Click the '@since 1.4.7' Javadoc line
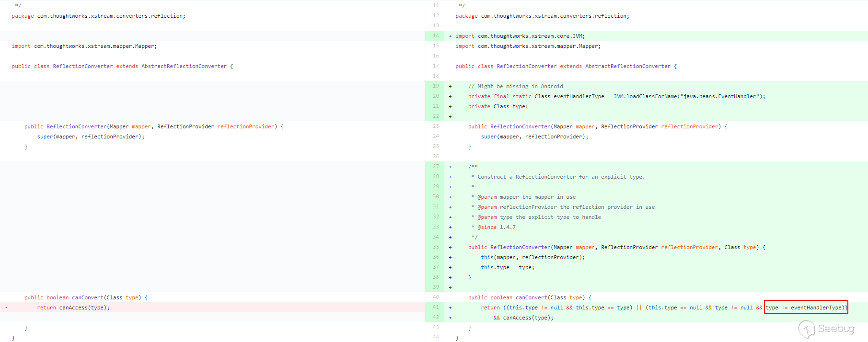868x342 pixels. (493, 227)
